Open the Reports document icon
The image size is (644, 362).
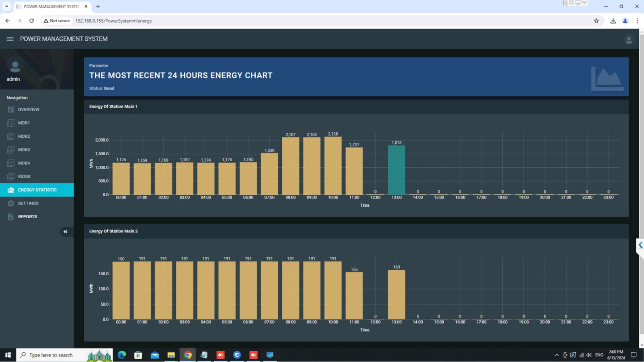[x=11, y=217]
